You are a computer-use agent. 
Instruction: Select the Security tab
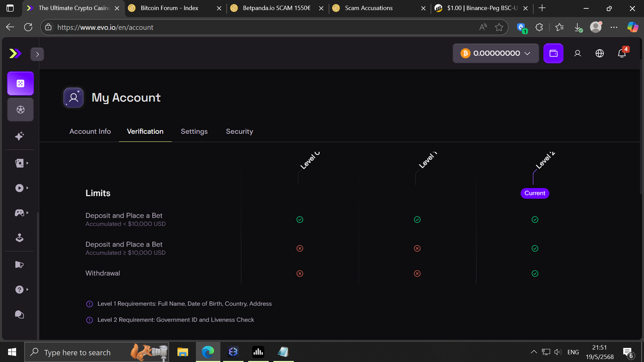tap(239, 131)
